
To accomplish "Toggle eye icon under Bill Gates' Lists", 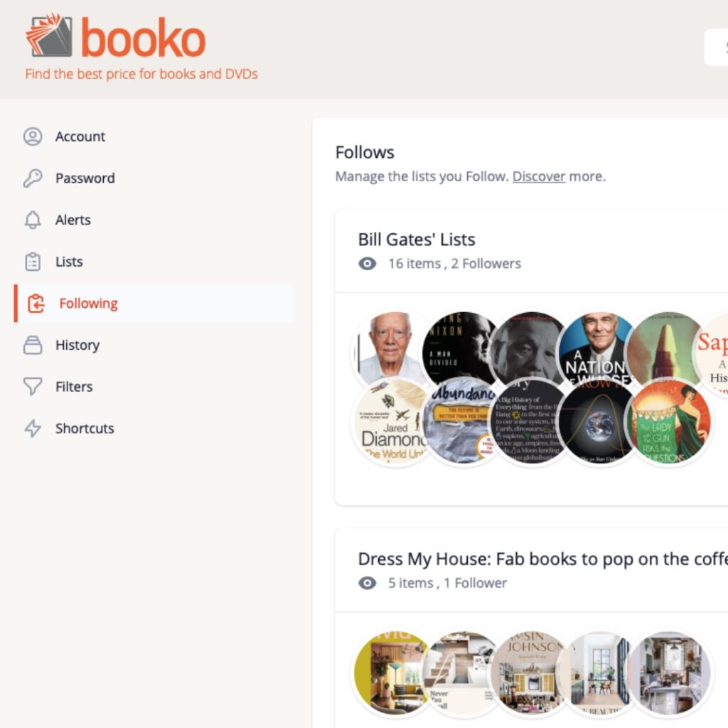I will click(x=368, y=264).
